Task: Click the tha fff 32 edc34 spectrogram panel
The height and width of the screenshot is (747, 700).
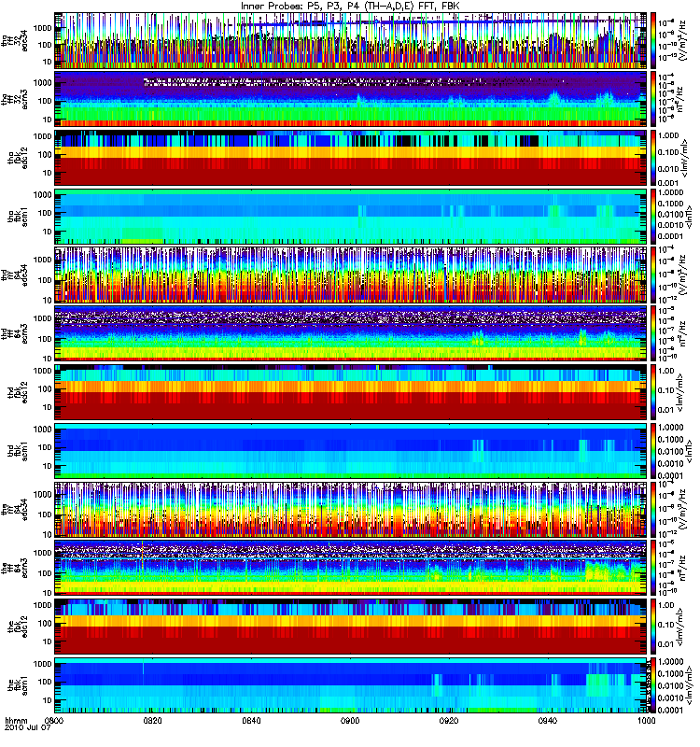Action: pyautogui.click(x=351, y=40)
